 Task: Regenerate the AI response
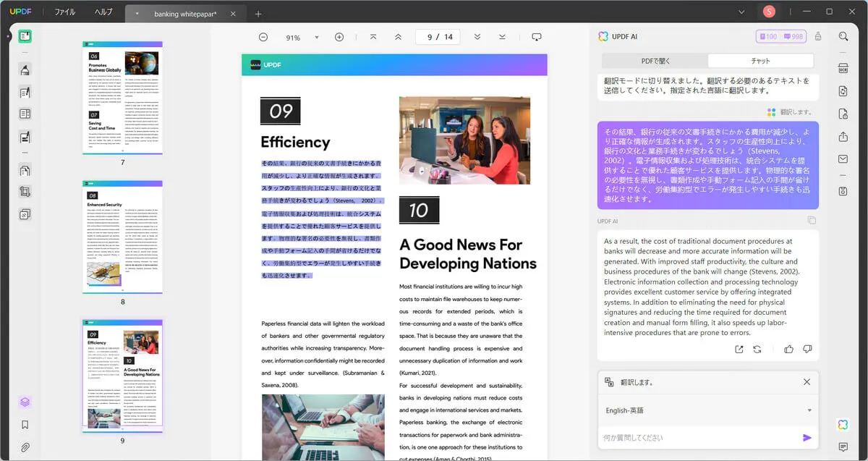[757, 349]
